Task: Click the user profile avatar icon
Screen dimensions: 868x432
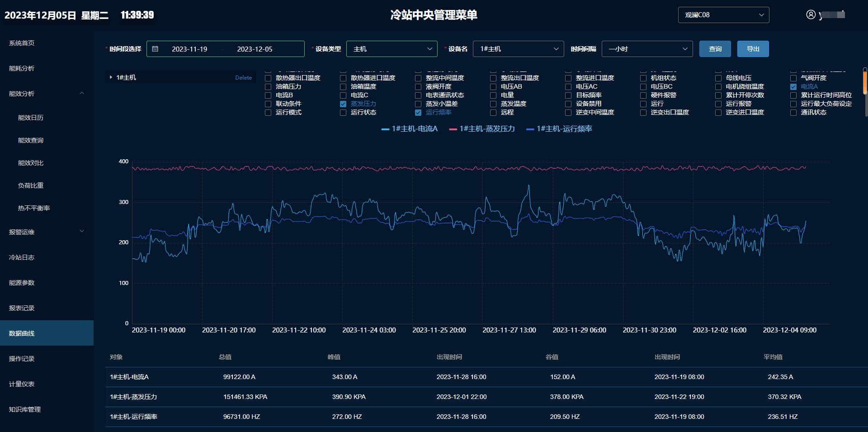Action: tap(810, 14)
